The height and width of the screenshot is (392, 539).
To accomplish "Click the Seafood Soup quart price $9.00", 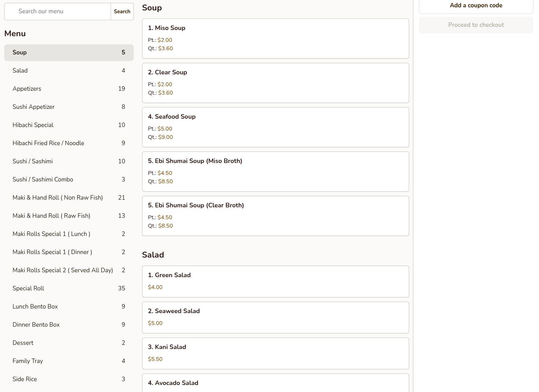I will [165, 137].
